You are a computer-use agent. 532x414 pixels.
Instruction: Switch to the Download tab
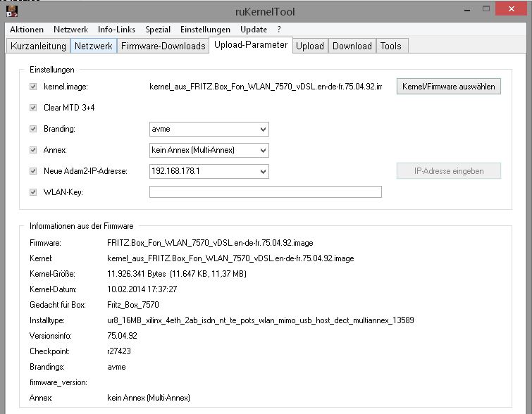point(352,46)
